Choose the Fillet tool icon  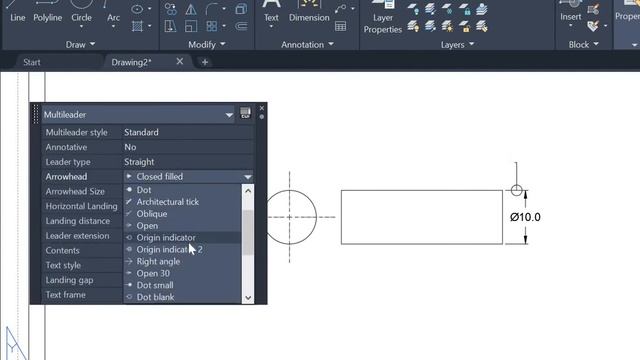coord(212,9)
